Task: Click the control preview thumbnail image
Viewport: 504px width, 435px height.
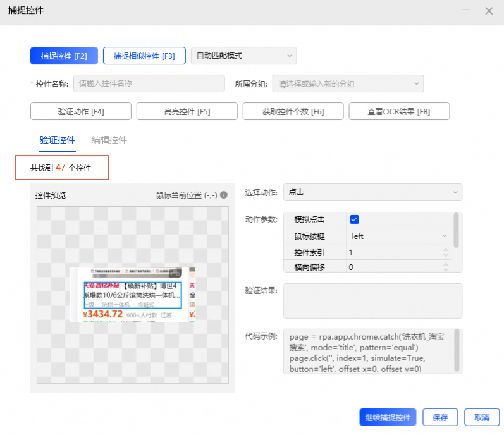Action: pyautogui.click(x=132, y=295)
